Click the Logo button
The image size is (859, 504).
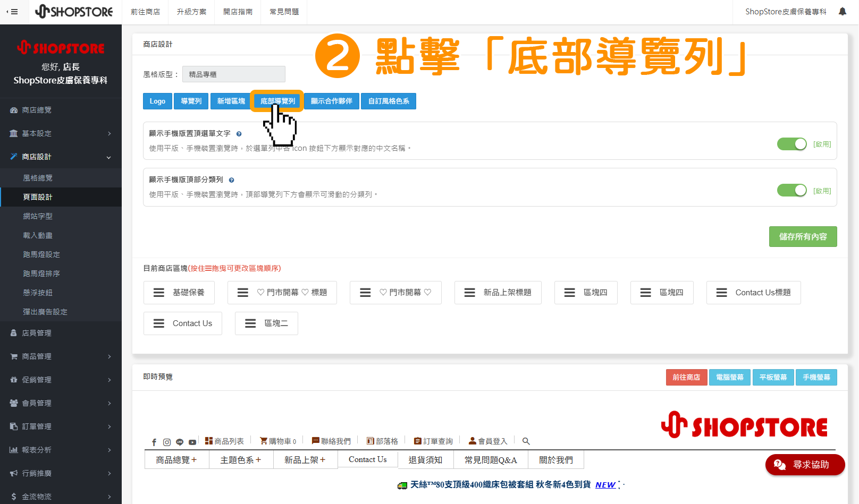tap(157, 101)
